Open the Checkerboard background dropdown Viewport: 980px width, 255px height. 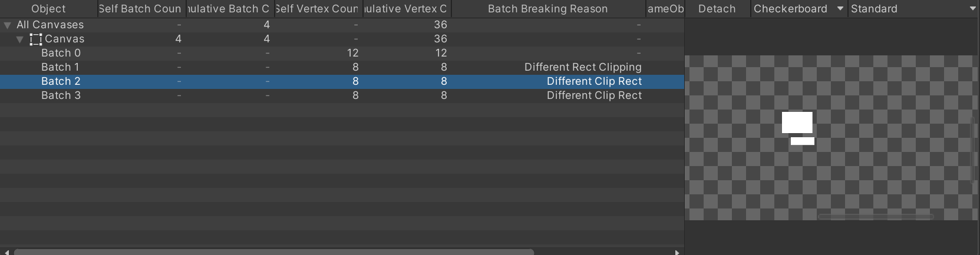[799, 9]
